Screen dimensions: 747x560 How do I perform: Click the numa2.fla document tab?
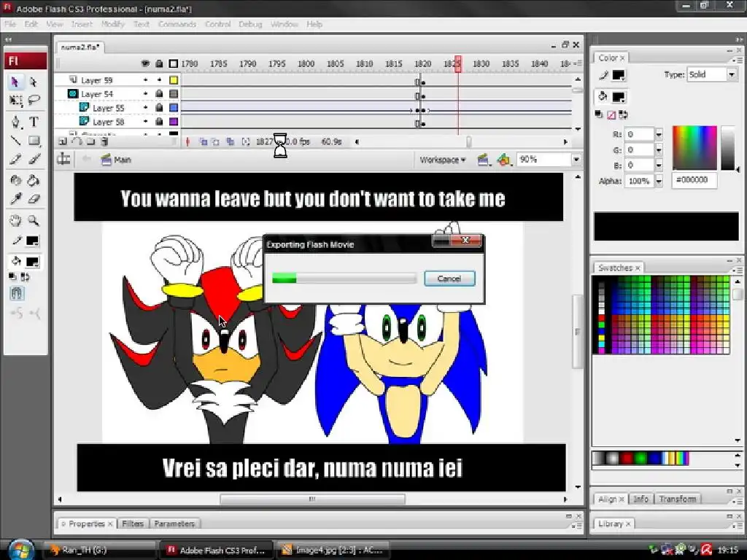pyautogui.click(x=80, y=47)
